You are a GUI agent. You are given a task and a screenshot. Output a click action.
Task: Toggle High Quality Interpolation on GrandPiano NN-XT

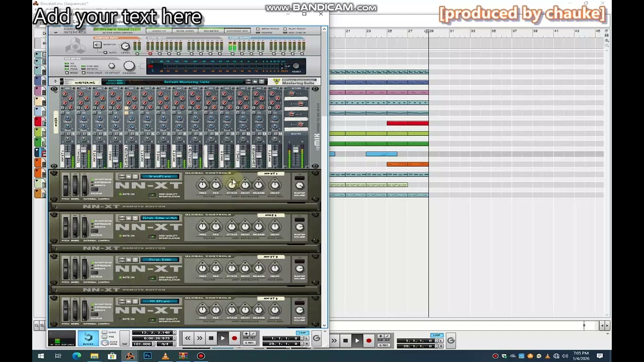pyautogui.click(x=152, y=195)
